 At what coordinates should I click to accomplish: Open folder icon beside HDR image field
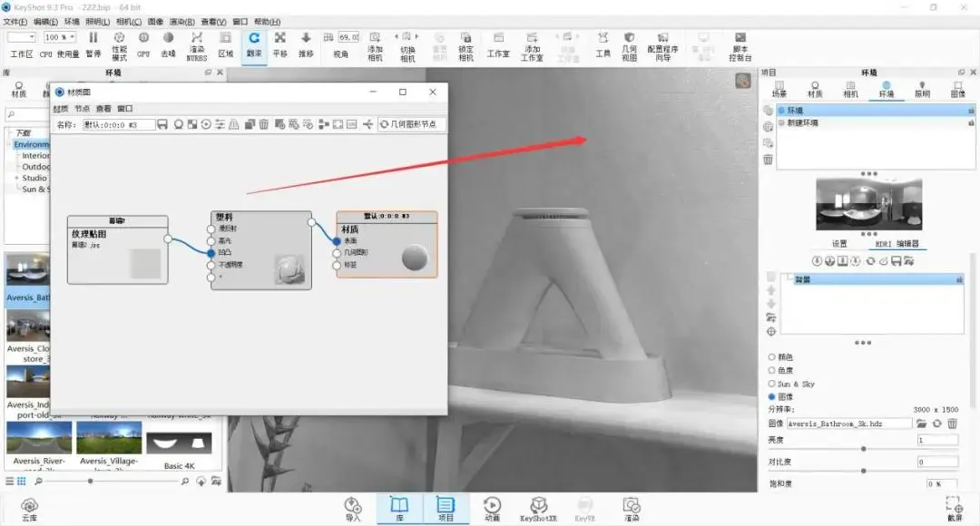tap(921, 424)
